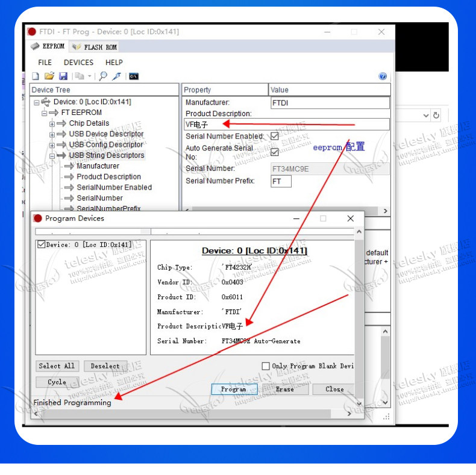This screenshot has height=475, width=476.
Task: Click the Product ID value 0x6011
Action: (232, 297)
